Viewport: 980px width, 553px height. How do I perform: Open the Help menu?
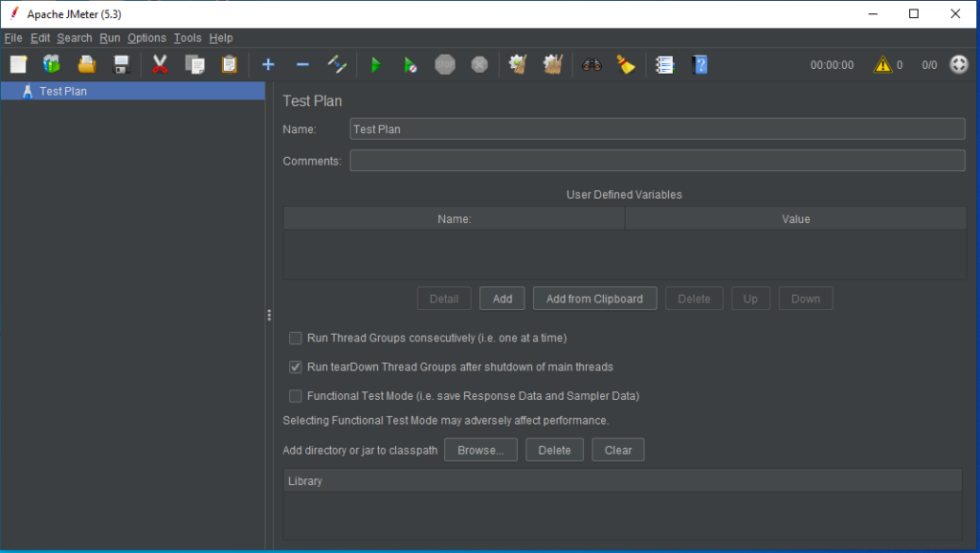[221, 38]
